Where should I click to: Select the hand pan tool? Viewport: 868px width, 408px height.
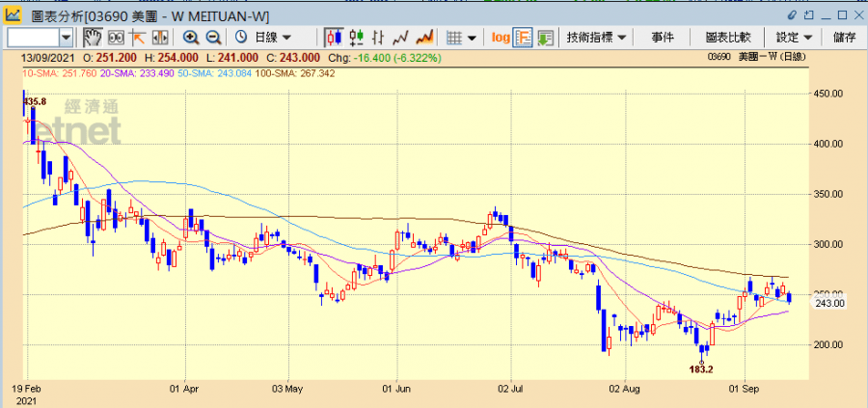[93, 38]
